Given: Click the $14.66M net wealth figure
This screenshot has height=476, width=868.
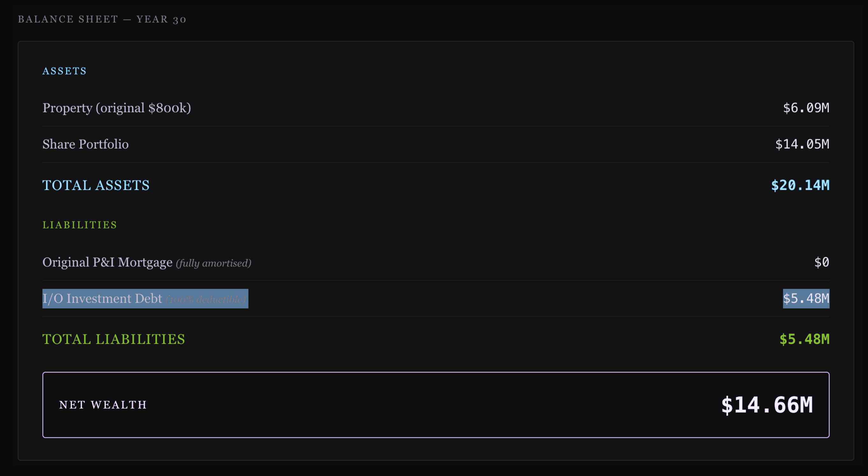Looking at the screenshot, I should click(x=766, y=405).
